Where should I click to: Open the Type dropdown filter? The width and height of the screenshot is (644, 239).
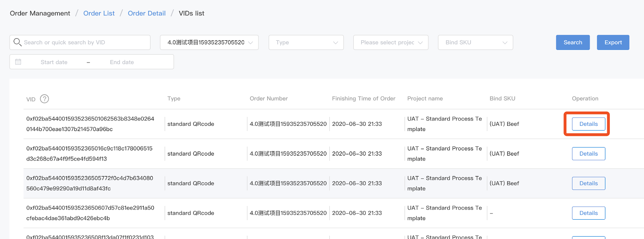click(x=306, y=42)
